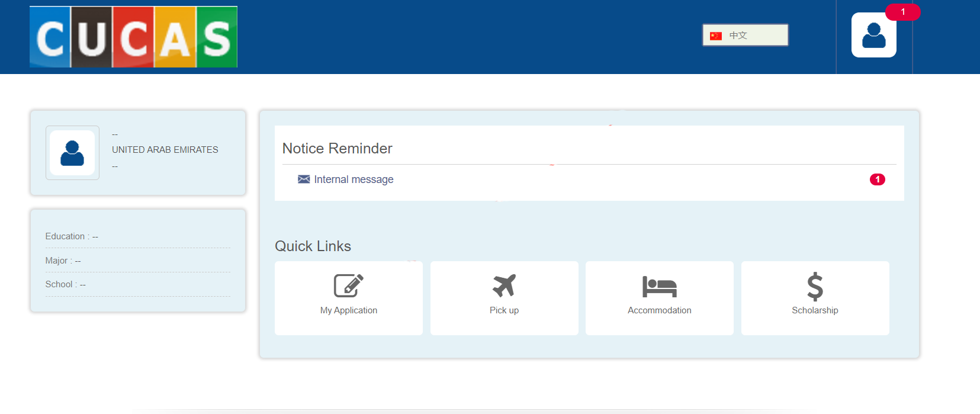Screen dimensions: 980x414
Task: Open the Scholarship quick link label
Action: (x=815, y=310)
